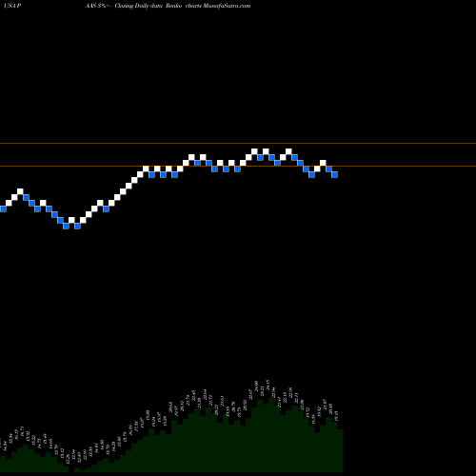
Task: Select the rightmost blue Renko brick
Action: point(334,174)
